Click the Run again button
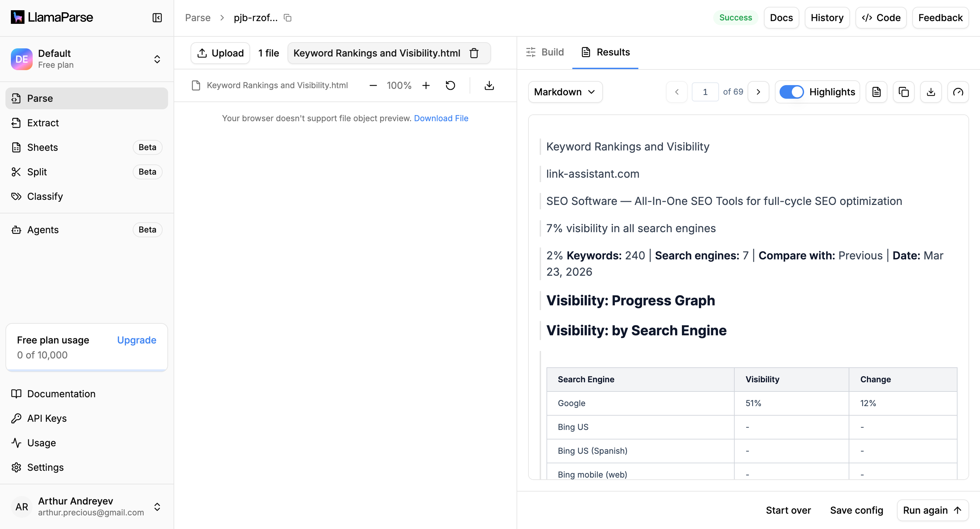The width and height of the screenshot is (980, 529). (932, 510)
